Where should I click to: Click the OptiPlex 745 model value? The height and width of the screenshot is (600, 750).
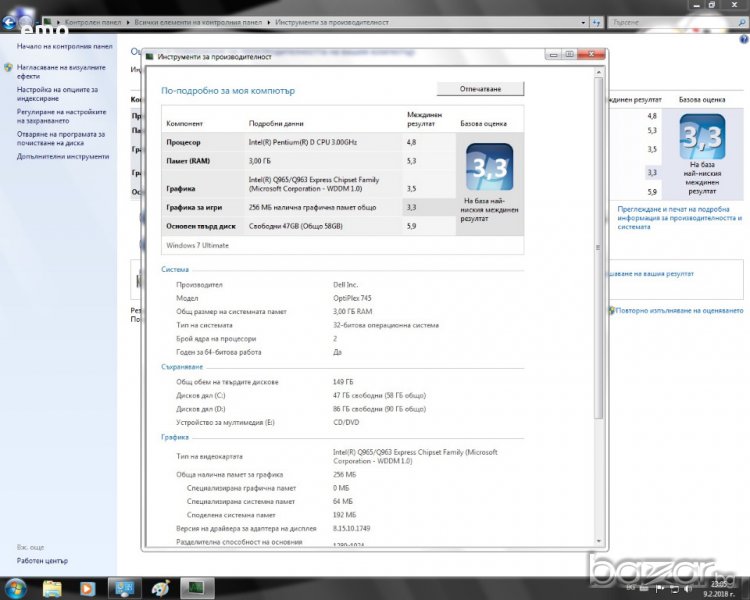pos(352,298)
